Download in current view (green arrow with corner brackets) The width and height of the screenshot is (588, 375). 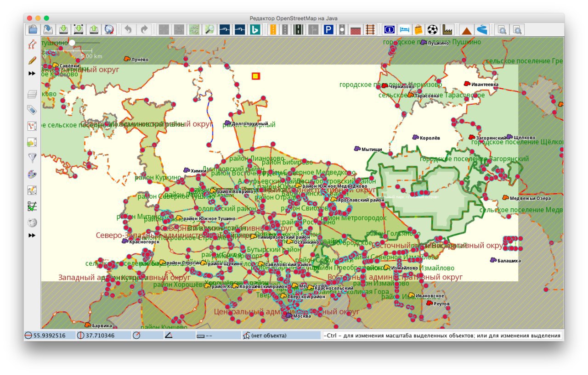coord(79,30)
